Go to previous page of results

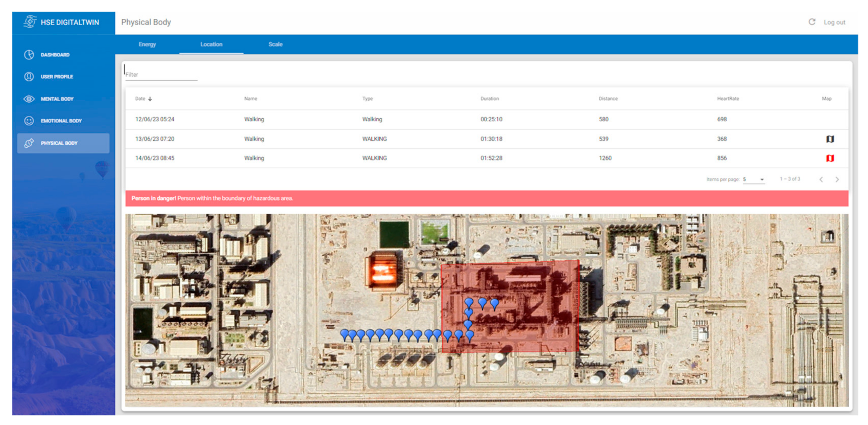pyautogui.click(x=821, y=179)
